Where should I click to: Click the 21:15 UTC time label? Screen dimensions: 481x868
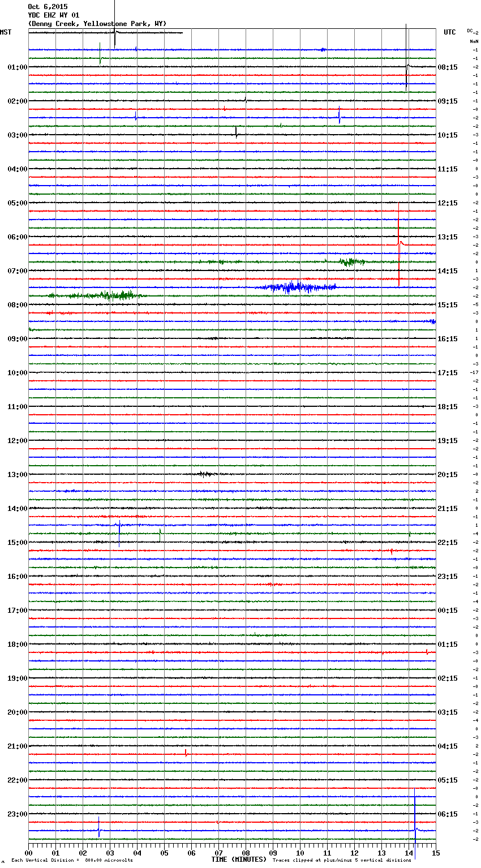click(x=448, y=509)
